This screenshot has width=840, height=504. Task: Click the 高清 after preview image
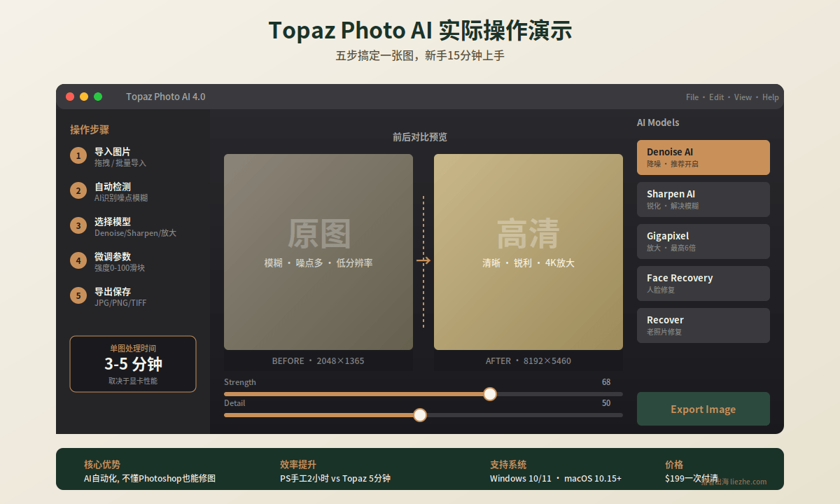click(x=528, y=252)
